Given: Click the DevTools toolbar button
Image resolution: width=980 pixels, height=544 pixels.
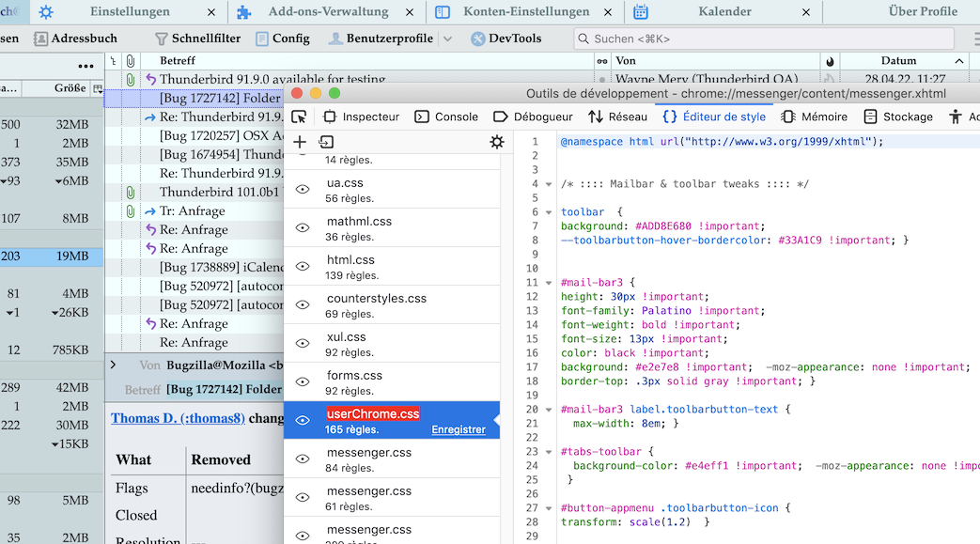Looking at the screenshot, I should tap(506, 39).
